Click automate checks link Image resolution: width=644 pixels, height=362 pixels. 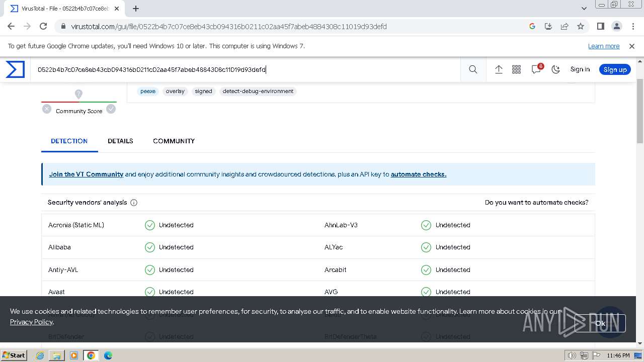coord(419,174)
